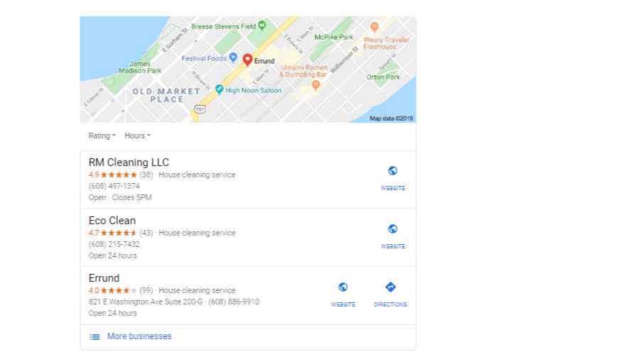
Task: Open the Errund listing title
Action: pyautogui.click(x=104, y=278)
